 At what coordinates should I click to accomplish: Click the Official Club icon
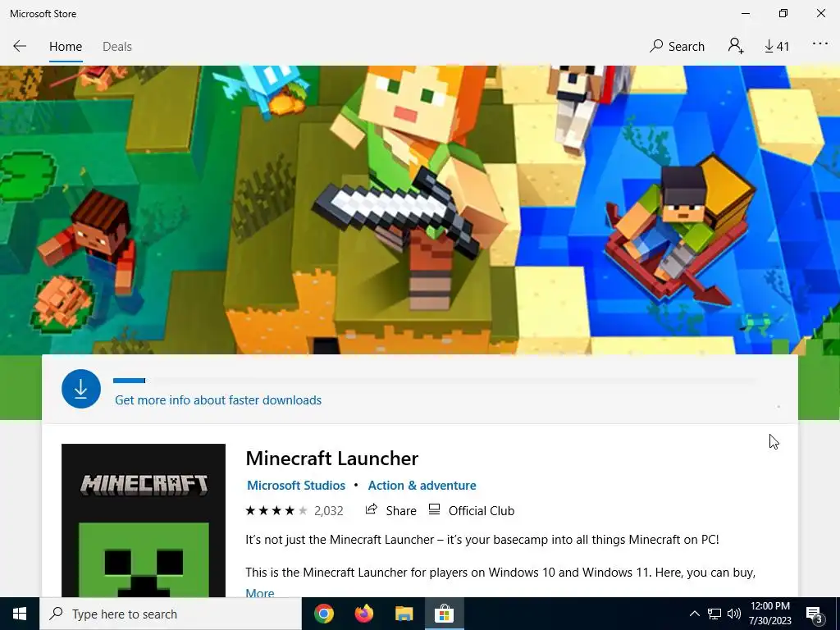tap(435, 509)
